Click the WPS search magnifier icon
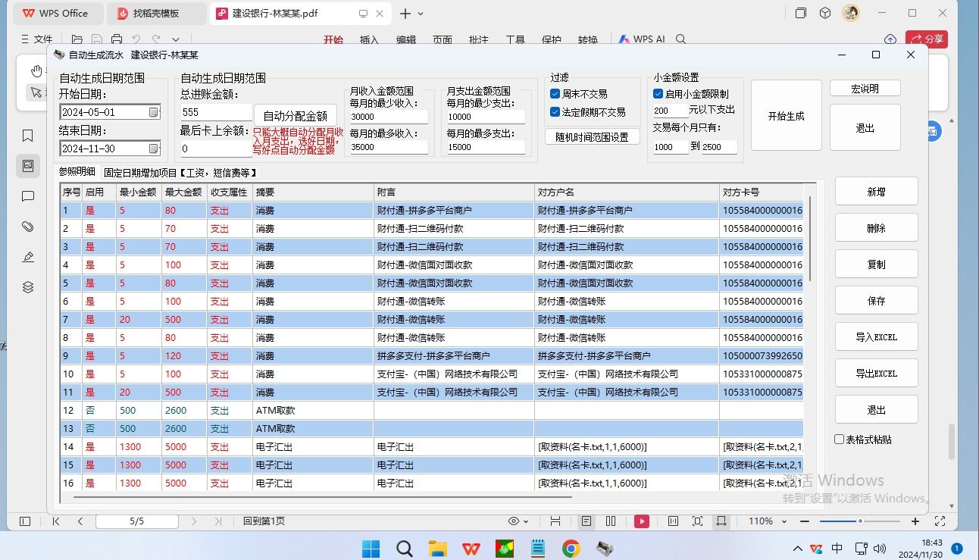Screen dimensions: 979x560 681,39
